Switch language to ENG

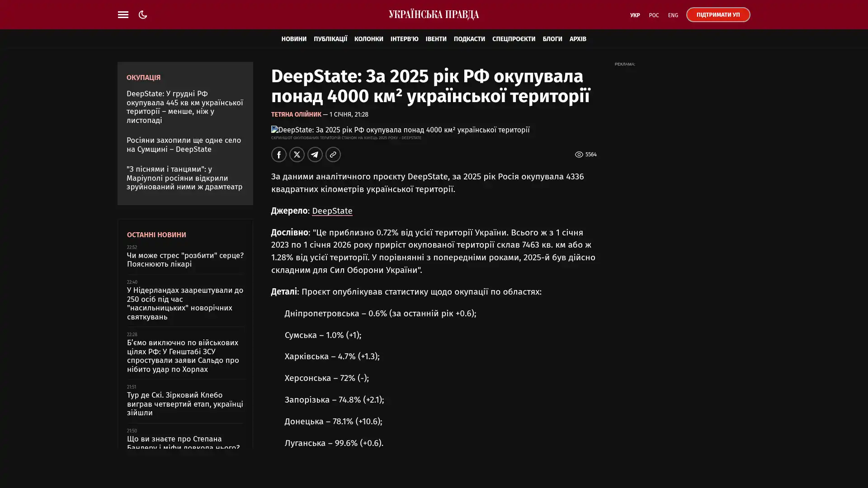point(673,15)
